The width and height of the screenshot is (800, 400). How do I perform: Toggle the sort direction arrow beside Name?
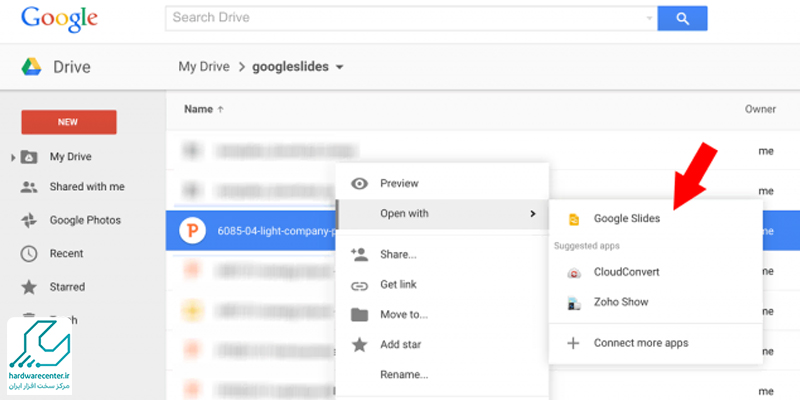point(221,109)
